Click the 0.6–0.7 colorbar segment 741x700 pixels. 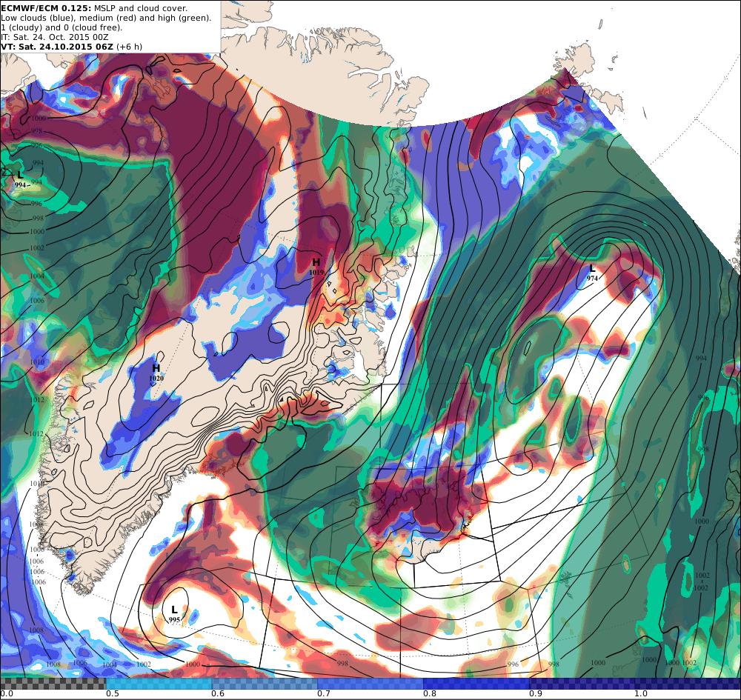pos(265,684)
